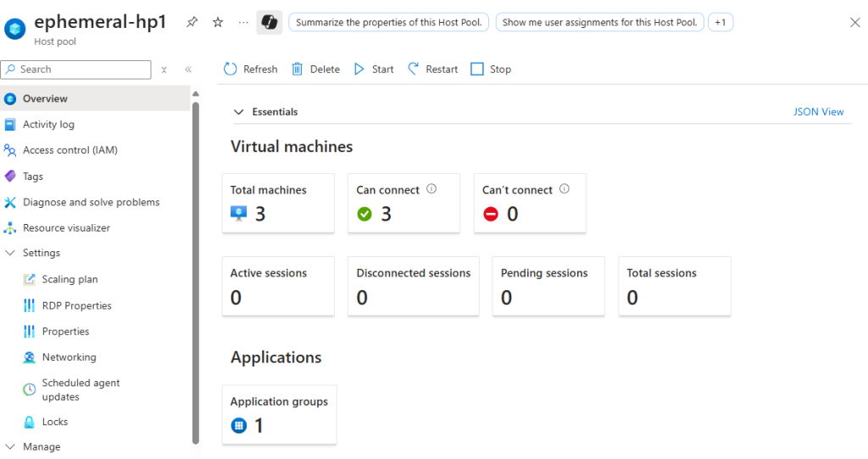Click 'Show me user assignments' suggestion
This screenshot has width=868, height=459.
599,22
